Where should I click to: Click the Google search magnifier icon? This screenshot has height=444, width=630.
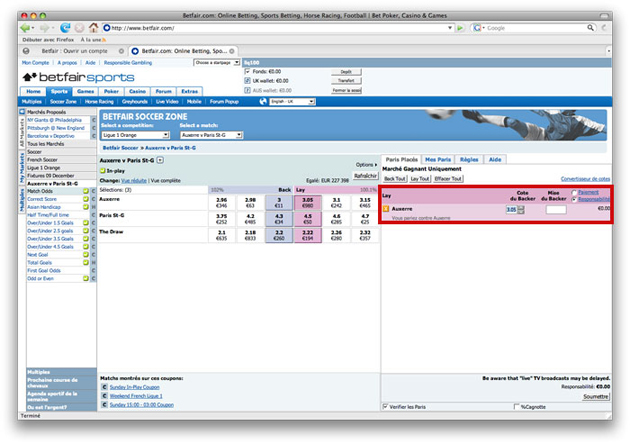click(590, 28)
